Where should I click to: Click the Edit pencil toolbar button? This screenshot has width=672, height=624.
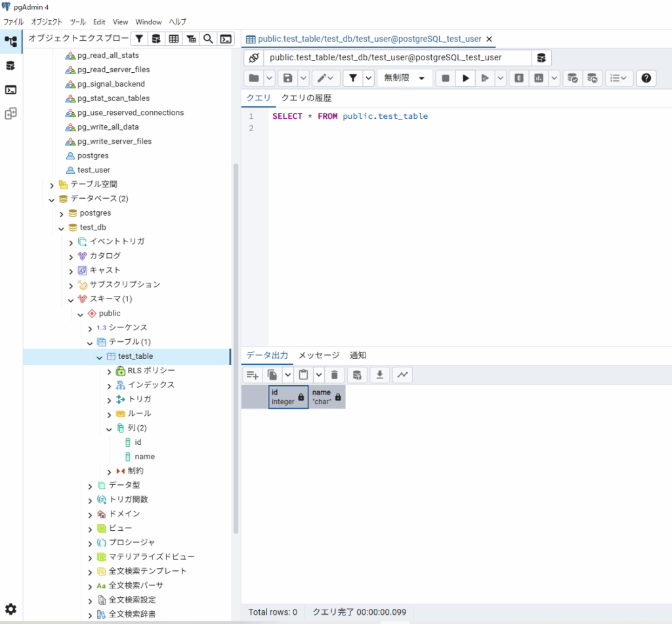pyautogui.click(x=325, y=78)
